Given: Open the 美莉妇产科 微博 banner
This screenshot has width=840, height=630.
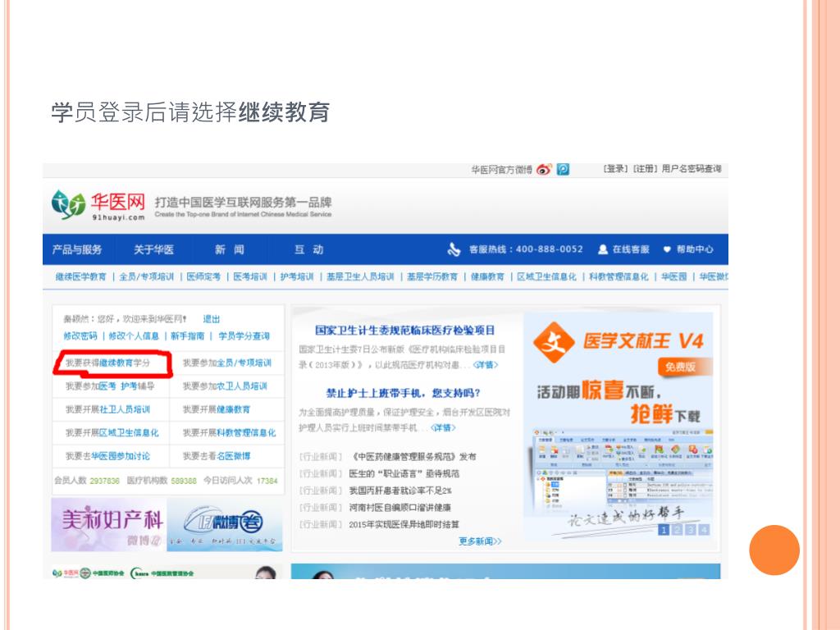Looking at the screenshot, I should point(109,525).
